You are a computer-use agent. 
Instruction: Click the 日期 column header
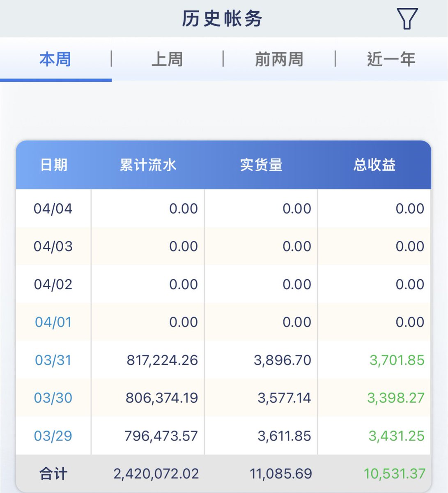coord(53,165)
